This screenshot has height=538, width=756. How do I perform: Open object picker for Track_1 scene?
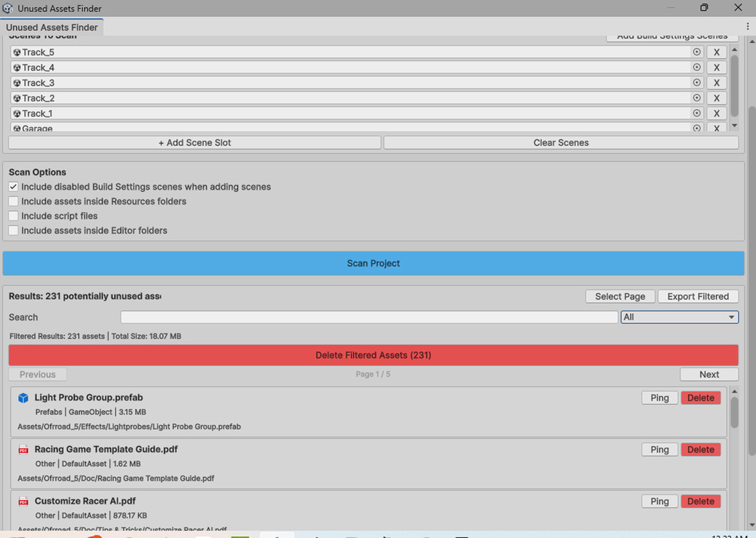tap(697, 113)
